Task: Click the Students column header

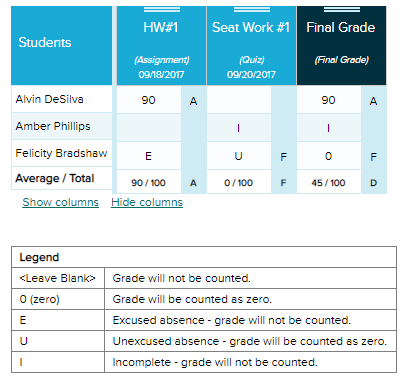Action: (x=62, y=46)
